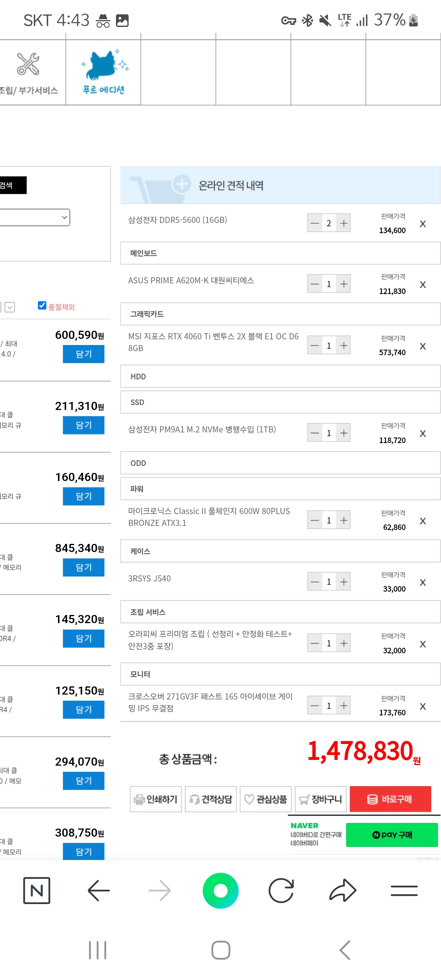The width and height of the screenshot is (441, 980).
Task: Tap the green Naver home circle button
Action: 220,891
